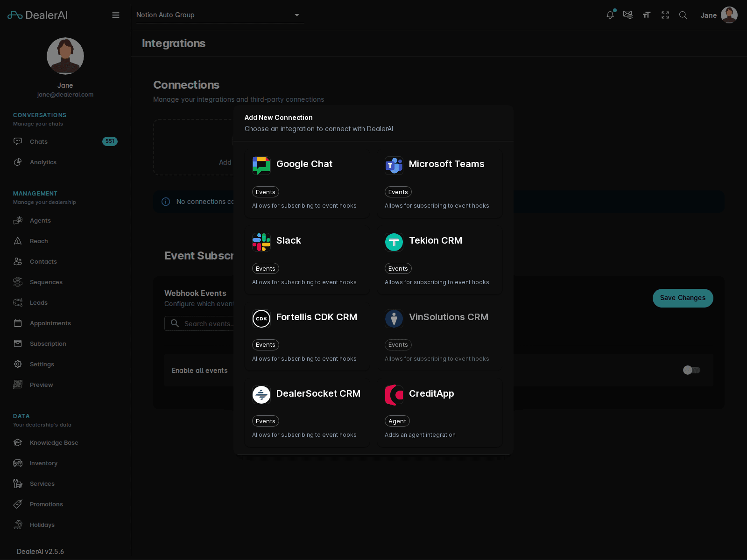
Task: Open the notifications bell
Action: (610, 15)
